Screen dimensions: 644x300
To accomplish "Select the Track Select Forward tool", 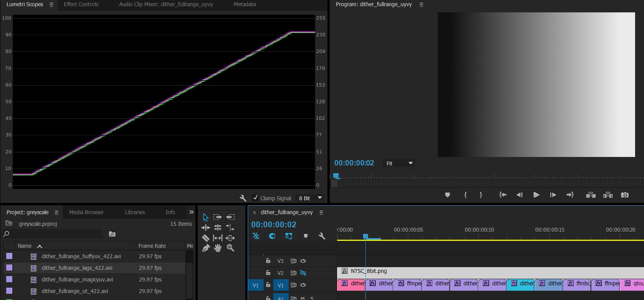I will [x=218, y=217].
